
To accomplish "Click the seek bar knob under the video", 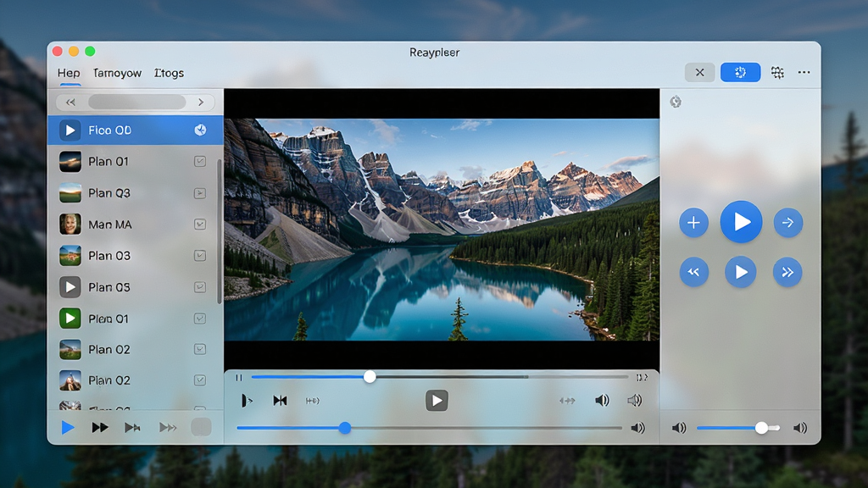I will coord(370,377).
